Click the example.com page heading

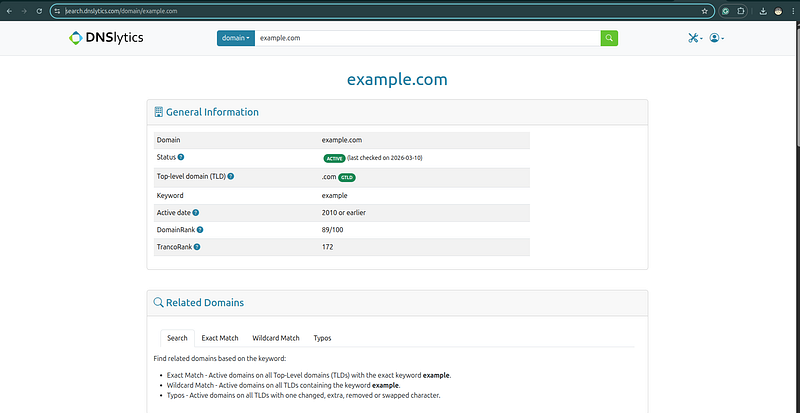397,79
